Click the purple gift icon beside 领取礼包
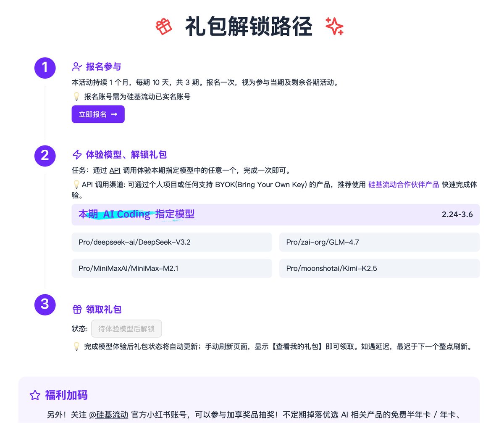The image size is (504, 423). click(77, 309)
